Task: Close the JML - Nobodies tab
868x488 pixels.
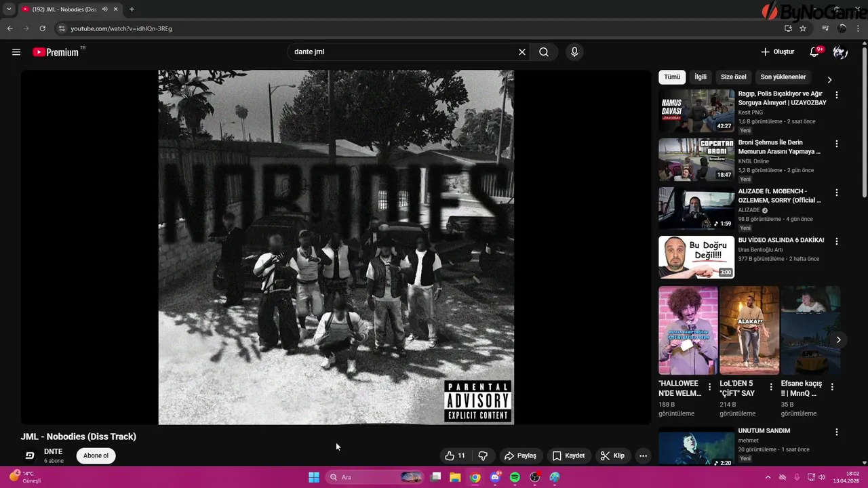Action: [115, 9]
